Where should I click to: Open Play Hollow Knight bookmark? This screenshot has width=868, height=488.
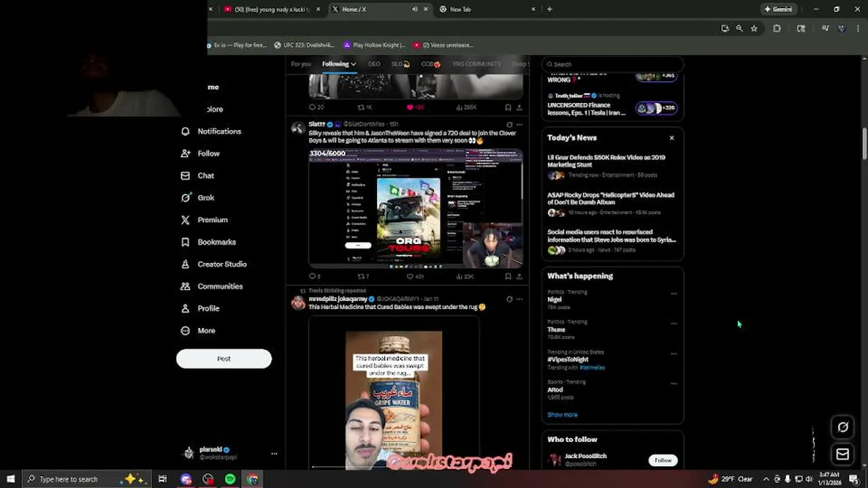click(x=374, y=45)
